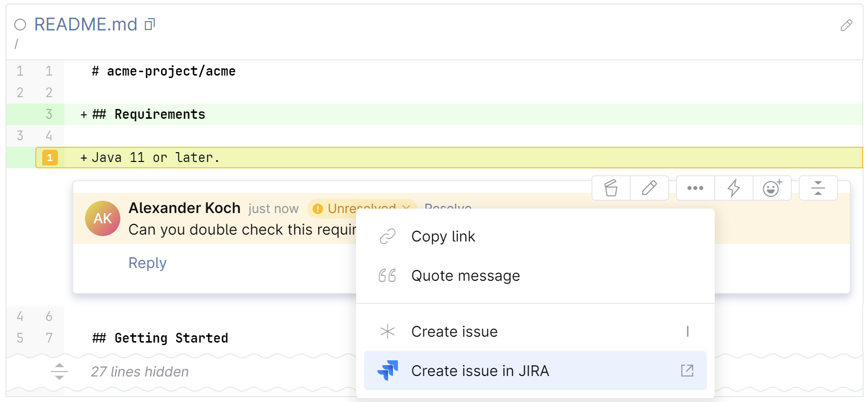This screenshot has width=868, height=402.
Task: Click the Alexander Koch author name
Action: (x=184, y=208)
